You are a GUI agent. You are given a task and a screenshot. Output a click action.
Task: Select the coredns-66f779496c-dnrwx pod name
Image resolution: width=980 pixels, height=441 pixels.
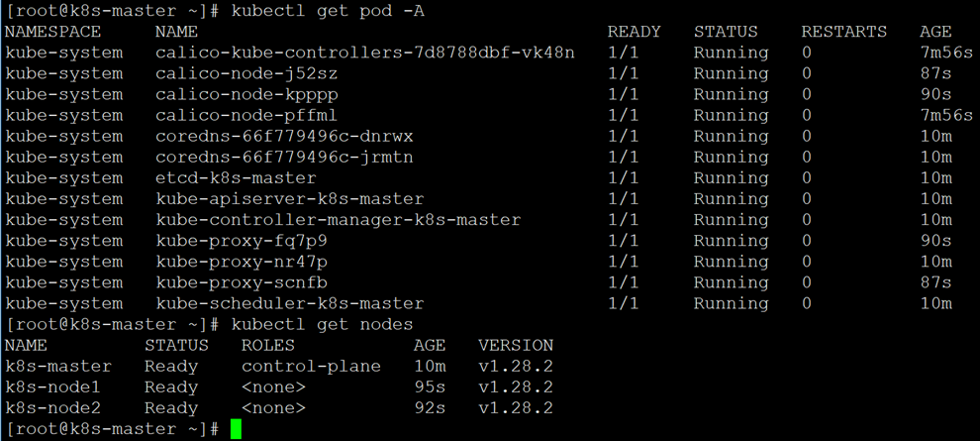coord(284,137)
